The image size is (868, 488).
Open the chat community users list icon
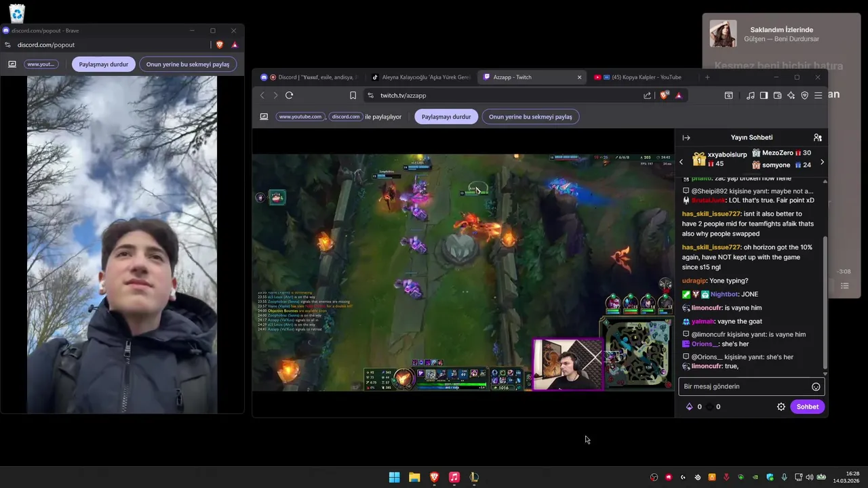pos(817,138)
